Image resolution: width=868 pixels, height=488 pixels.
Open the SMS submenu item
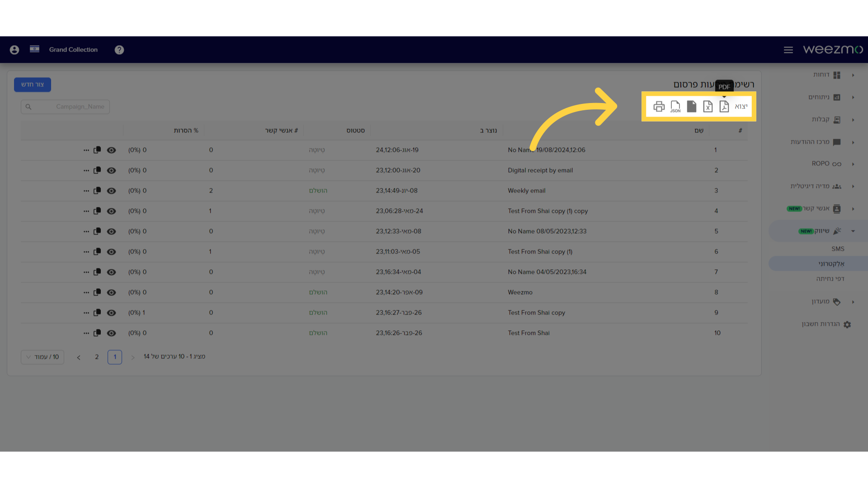(x=838, y=249)
